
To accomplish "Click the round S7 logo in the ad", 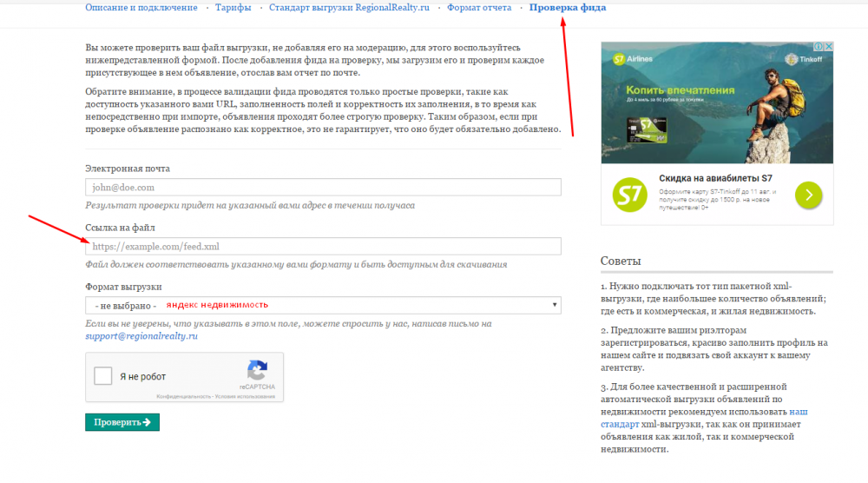I will [x=629, y=195].
